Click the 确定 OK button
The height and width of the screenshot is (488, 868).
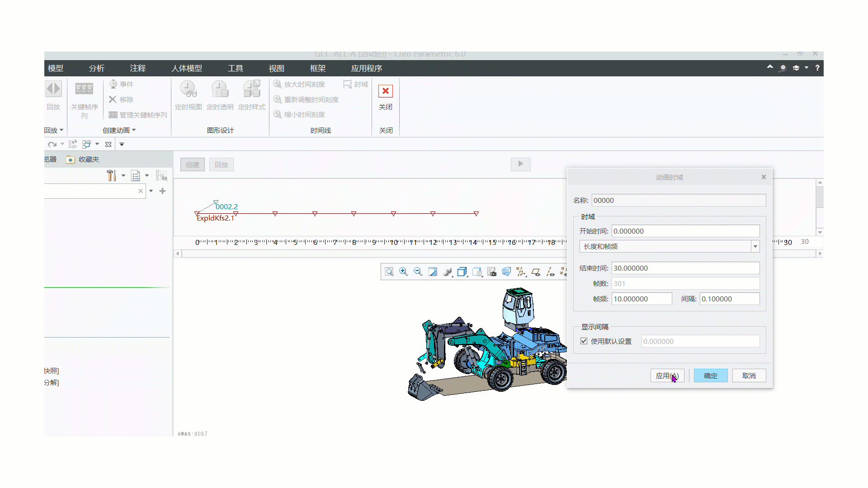pyautogui.click(x=711, y=375)
